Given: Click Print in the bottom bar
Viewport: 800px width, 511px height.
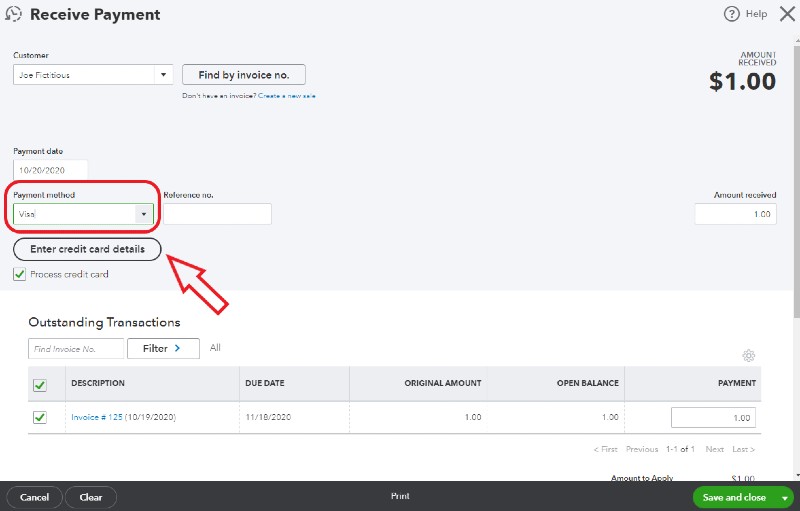Looking at the screenshot, I should click(x=401, y=496).
